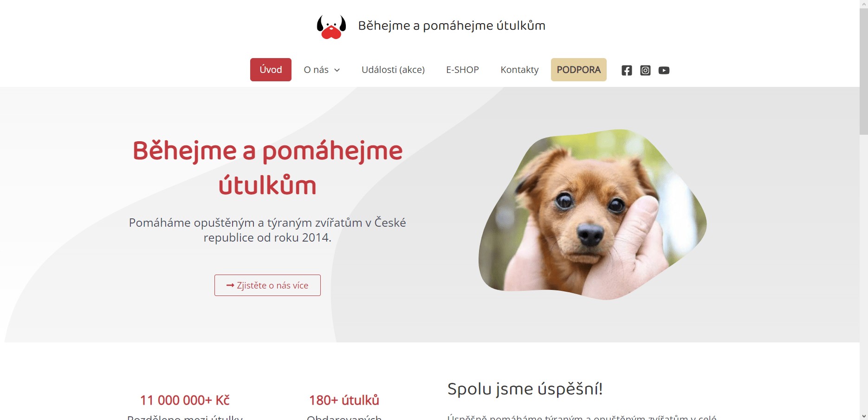Click the 11 000 000+ Kč statistic
Screen dimensions: 868x420
point(185,400)
